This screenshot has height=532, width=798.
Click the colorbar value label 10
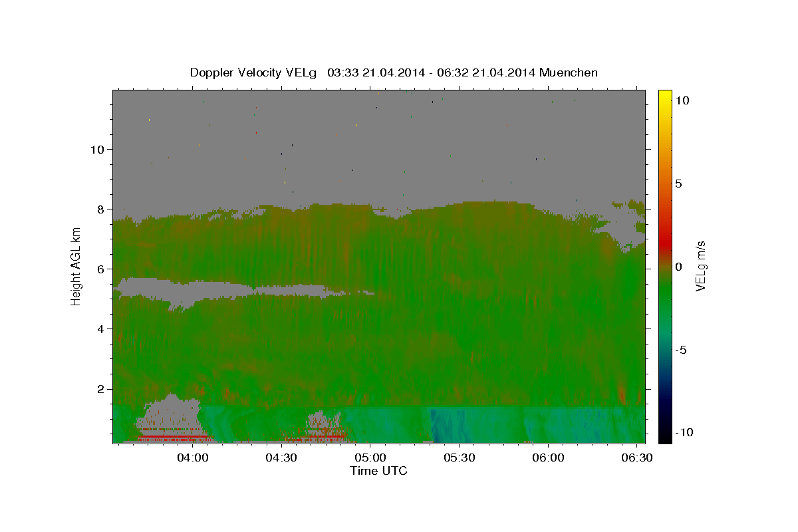682,100
